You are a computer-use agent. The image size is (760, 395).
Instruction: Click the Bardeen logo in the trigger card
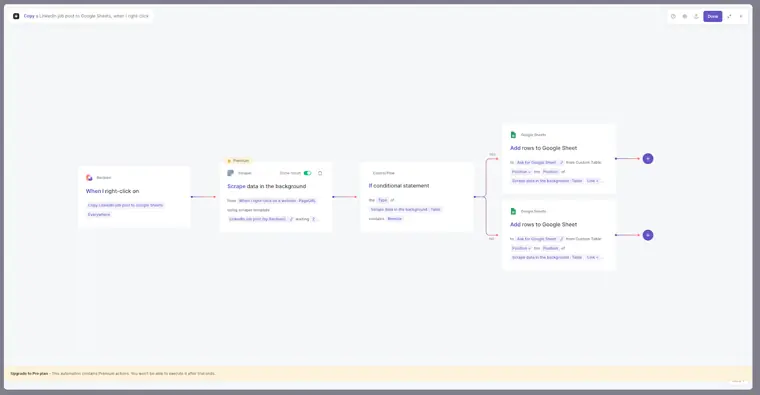point(89,178)
